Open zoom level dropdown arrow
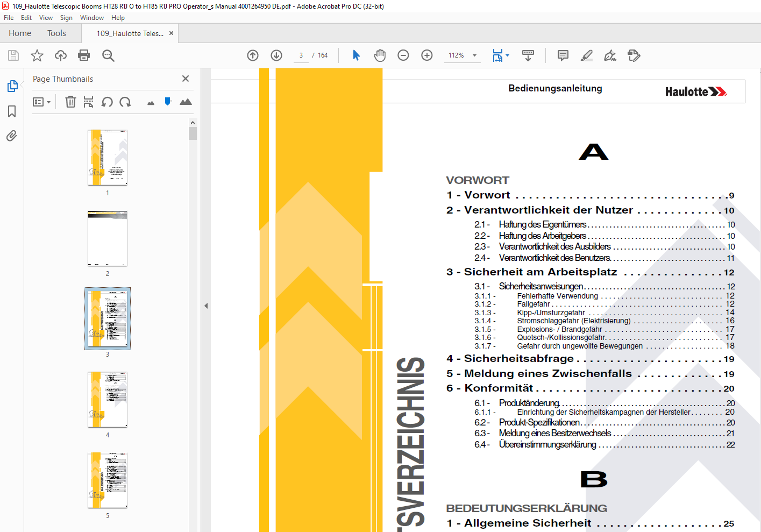Screen dimensions: 761x532 474,55
